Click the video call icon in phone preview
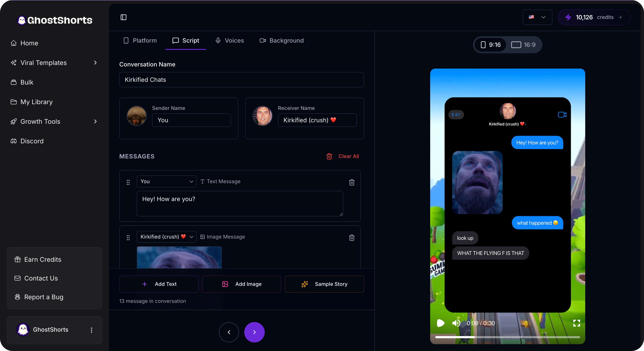Screen dimensions: 644x351 point(562,115)
